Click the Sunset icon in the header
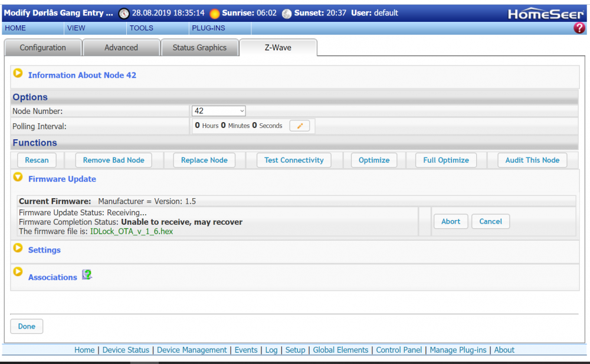The height and width of the screenshot is (364, 590). (x=287, y=12)
